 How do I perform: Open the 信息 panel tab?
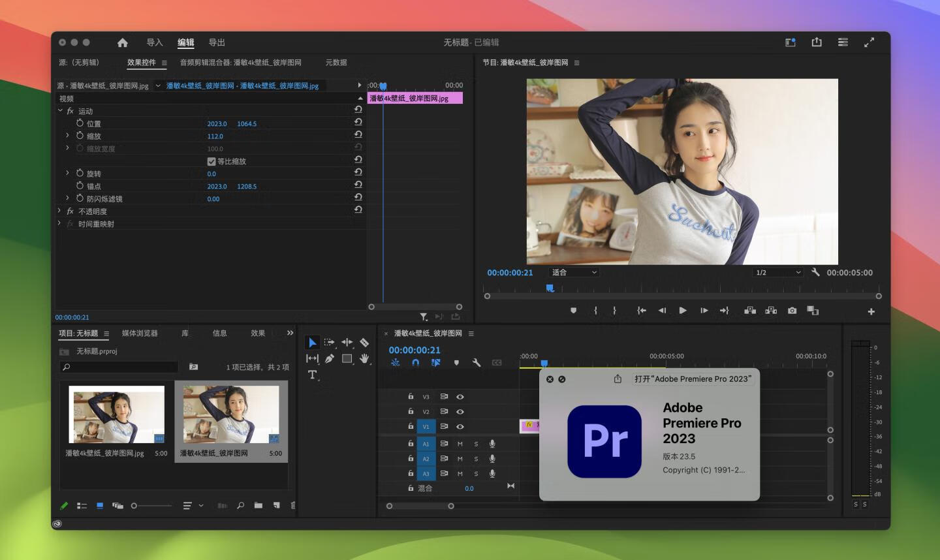pos(220,333)
